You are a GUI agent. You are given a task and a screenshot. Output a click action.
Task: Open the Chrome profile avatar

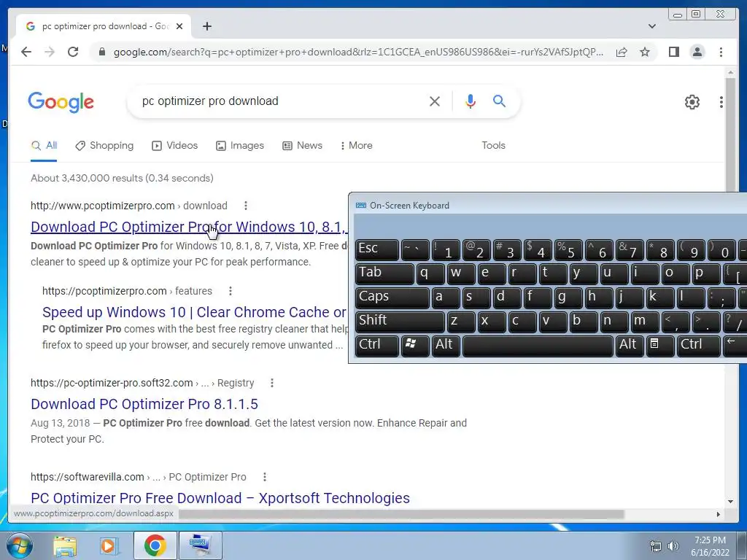coord(697,52)
